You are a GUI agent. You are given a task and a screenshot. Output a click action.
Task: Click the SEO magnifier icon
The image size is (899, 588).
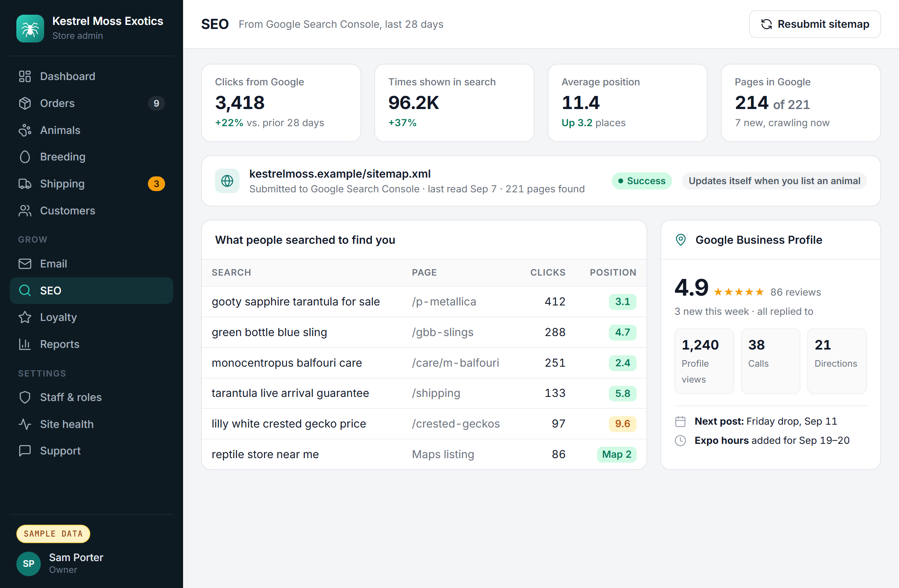point(25,291)
